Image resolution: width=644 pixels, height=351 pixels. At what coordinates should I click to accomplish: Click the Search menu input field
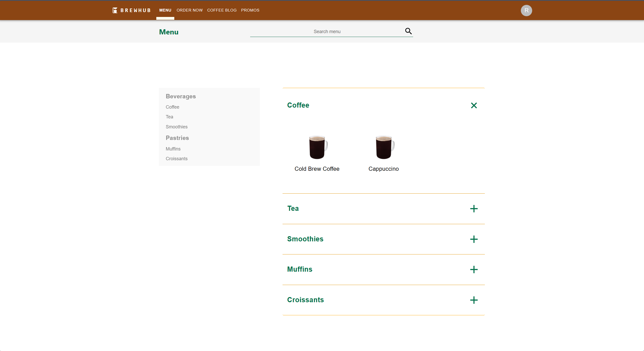tap(326, 32)
